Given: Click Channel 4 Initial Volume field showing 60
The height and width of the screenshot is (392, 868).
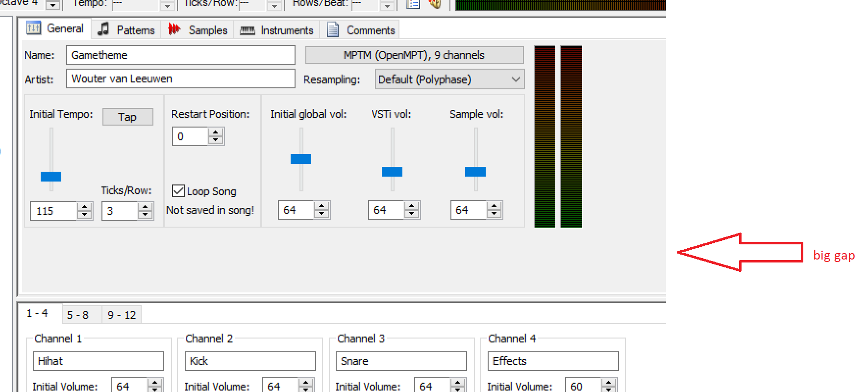Looking at the screenshot, I should click(584, 386).
